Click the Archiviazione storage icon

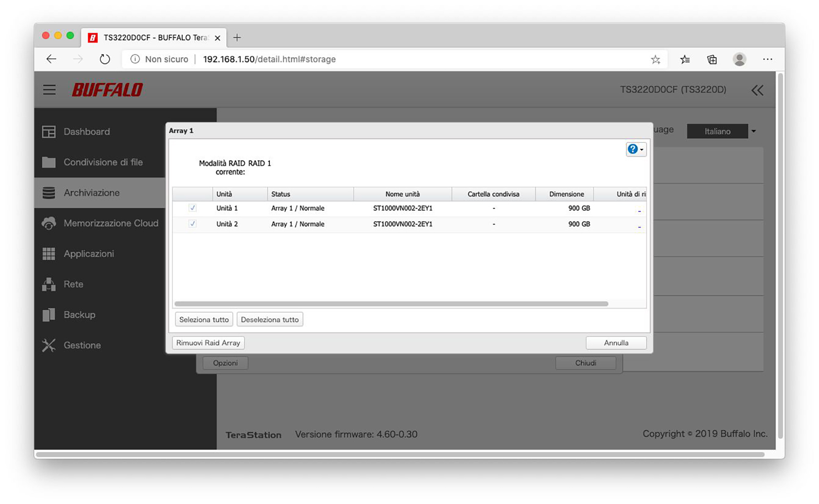49,193
